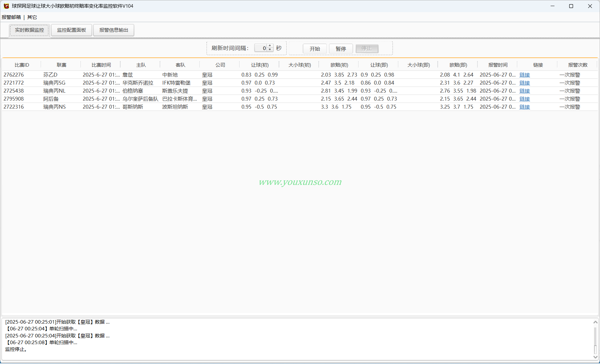Sort by the 比赛时间 column header
Image resolution: width=600 pixels, height=364 pixels.
click(x=101, y=65)
